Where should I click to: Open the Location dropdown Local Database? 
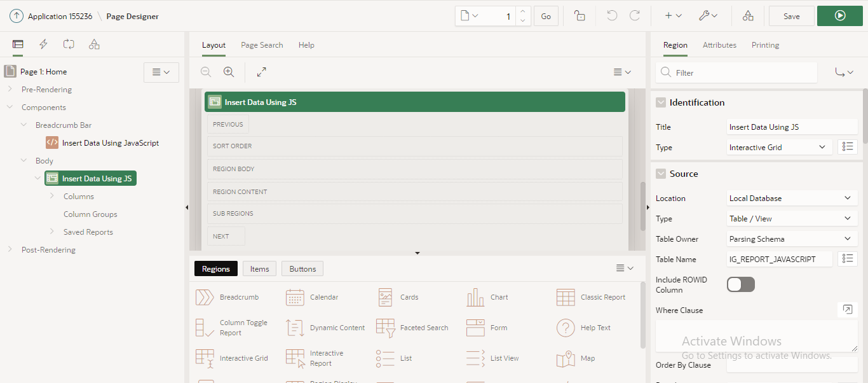click(792, 198)
